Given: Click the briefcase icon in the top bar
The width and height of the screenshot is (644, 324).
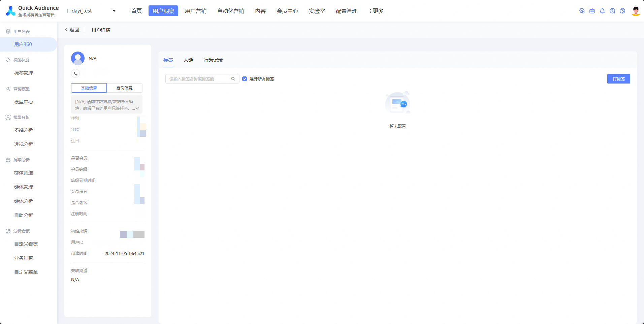Looking at the screenshot, I should click(592, 11).
